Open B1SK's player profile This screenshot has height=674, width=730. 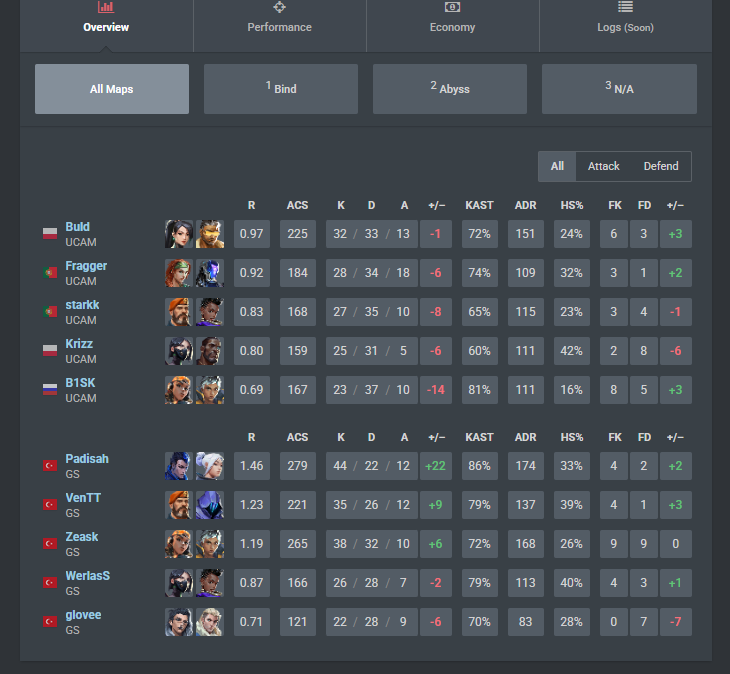coord(80,383)
